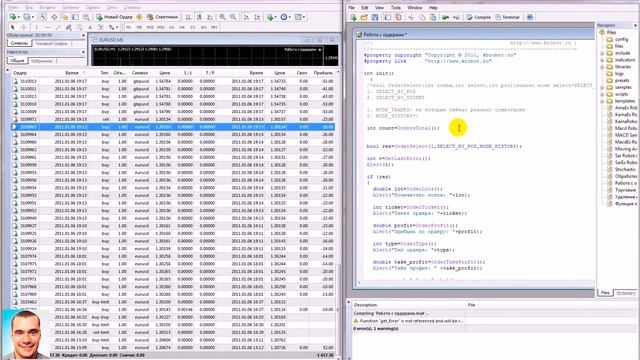Click the copy icon in MetaEditor toolbar
This screenshot has width=640, height=360.
[x=422, y=17]
